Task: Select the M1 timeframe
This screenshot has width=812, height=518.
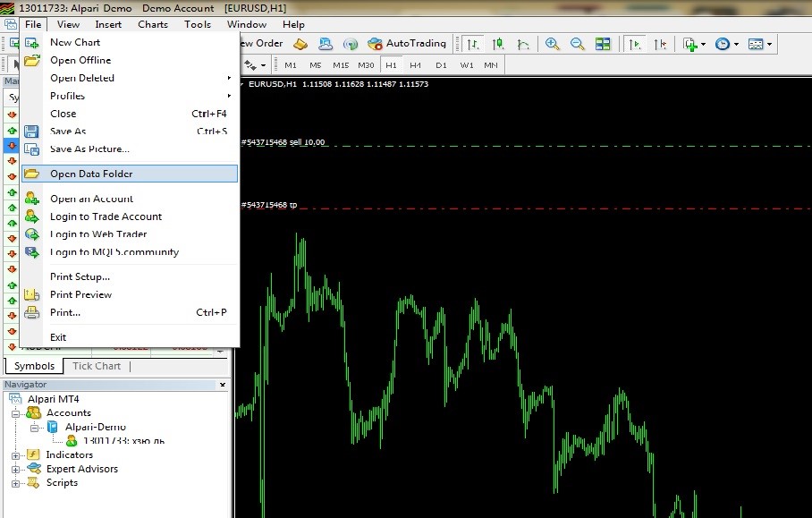Action: pos(291,65)
